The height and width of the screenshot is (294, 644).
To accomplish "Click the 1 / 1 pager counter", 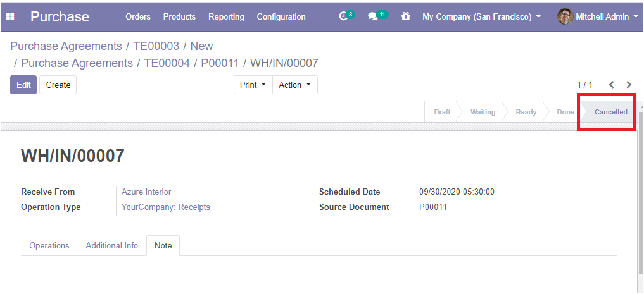I will [585, 85].
